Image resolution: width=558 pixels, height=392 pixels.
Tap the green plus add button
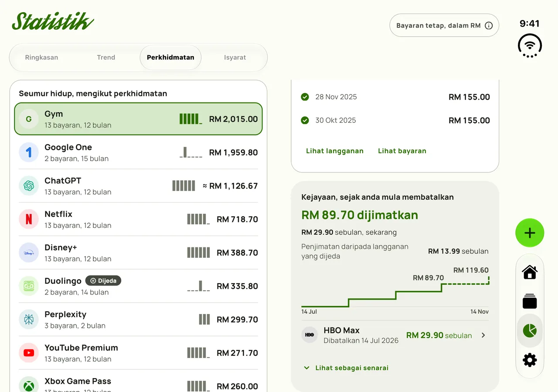click(x=530, y=233)
